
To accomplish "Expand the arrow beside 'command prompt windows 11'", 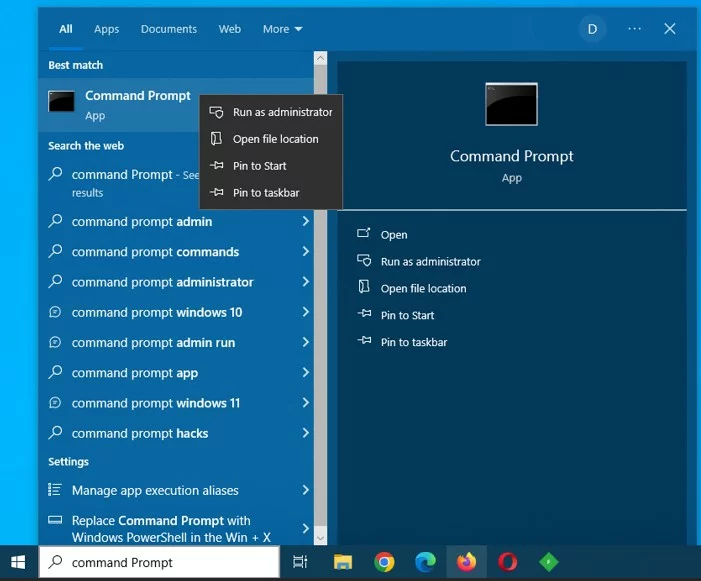I will [x=306, y=403].
